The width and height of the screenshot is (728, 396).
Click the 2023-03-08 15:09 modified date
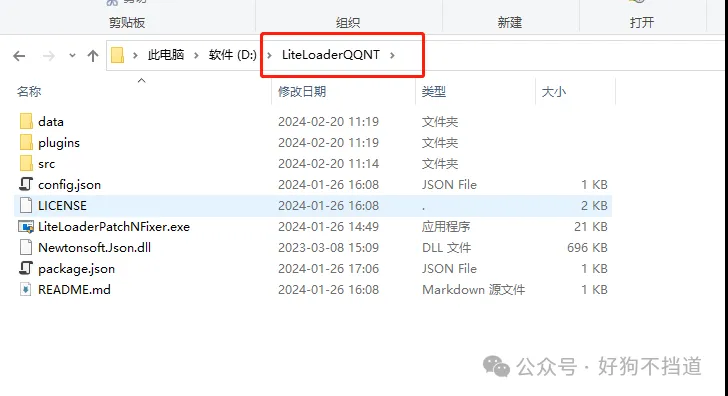pyautogui.click(x=328, y=247)
